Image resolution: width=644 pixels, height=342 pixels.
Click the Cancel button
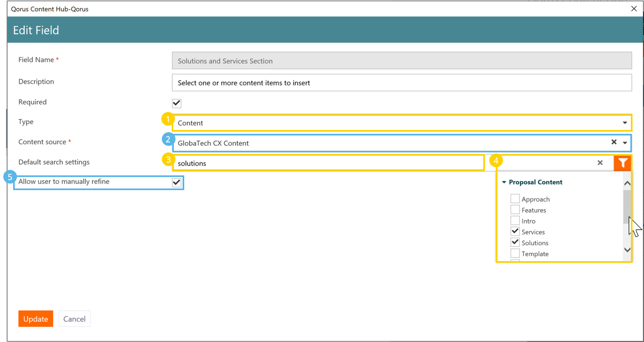(x=74, y=319)
